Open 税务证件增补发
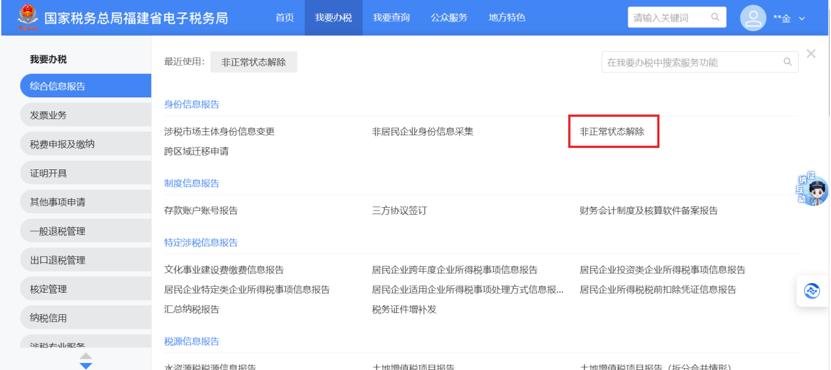Image resolution: width=831 pixels, height=370 pixels. [x=404, y=310]
